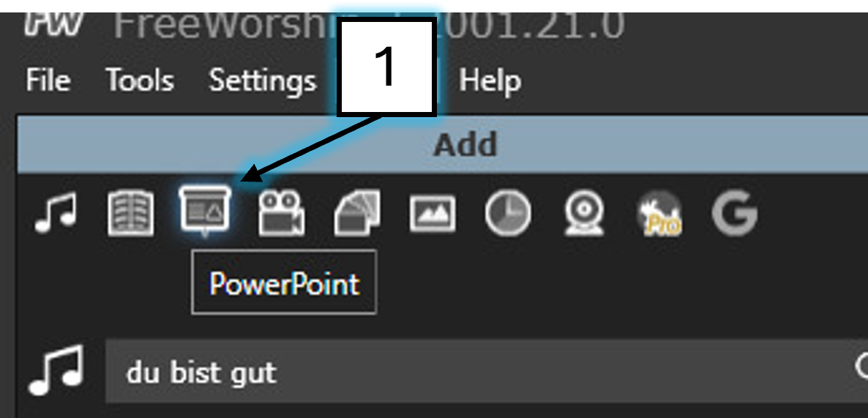Open the Pro feature icon
This screenshot has width=868, height=418.
pos(659,213)
